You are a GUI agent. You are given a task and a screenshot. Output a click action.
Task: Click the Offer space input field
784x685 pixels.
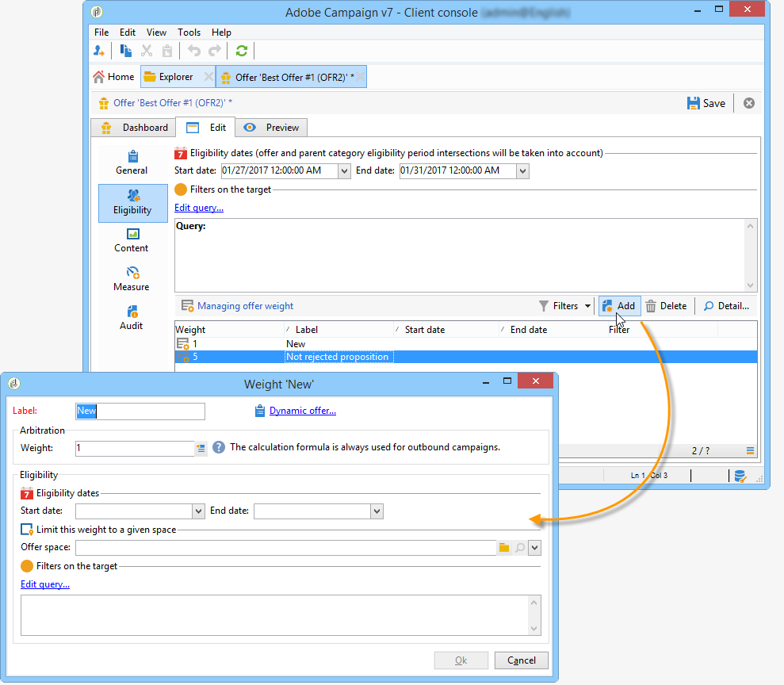point(286,548)
